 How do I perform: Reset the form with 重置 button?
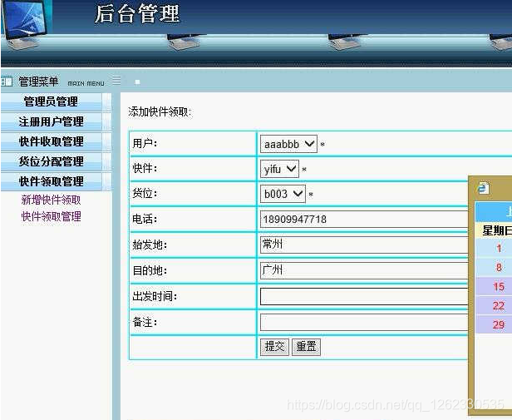[306, 347]
